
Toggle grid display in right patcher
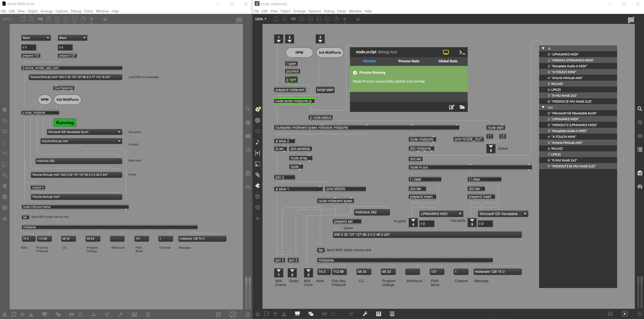(x=333, y=314)
